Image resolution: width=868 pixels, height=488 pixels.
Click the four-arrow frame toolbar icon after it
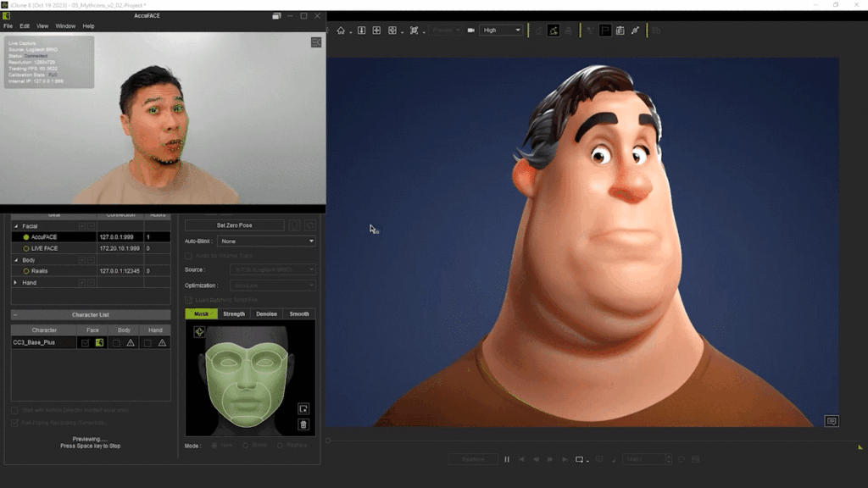pyautogui.click(x=376, y=30)
